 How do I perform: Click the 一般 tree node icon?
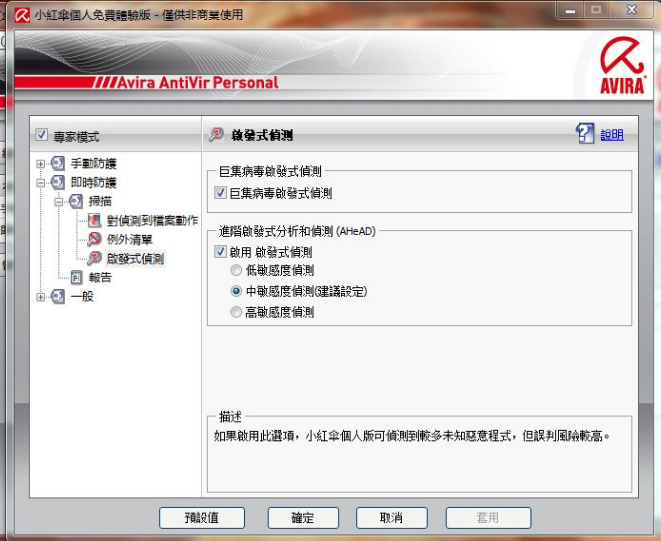(58, 296)
